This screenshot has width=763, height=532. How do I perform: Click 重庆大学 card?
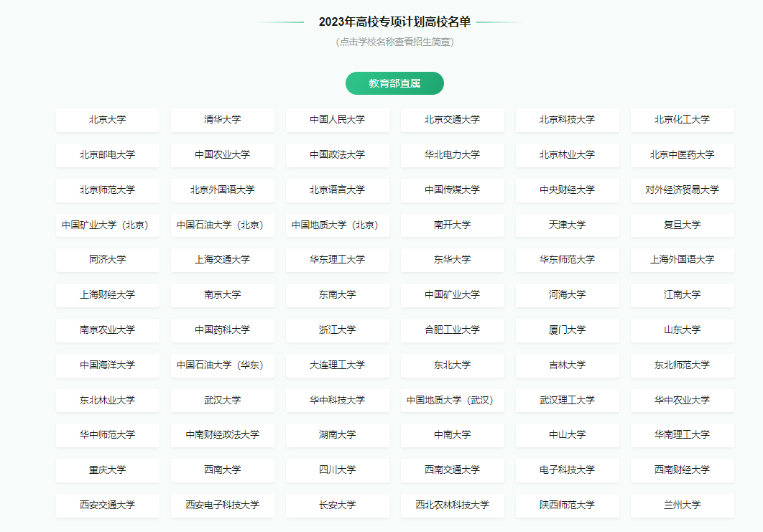(108, 470)
